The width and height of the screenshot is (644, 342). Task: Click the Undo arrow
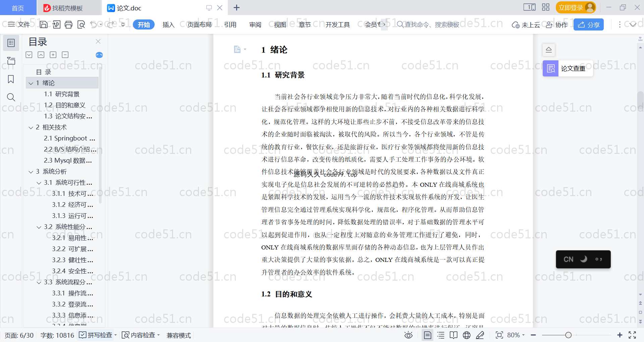(94, 24)
